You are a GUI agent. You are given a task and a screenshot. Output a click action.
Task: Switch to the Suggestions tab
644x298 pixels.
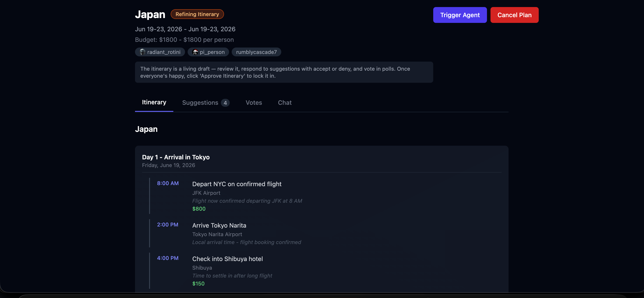pos(200,103)
